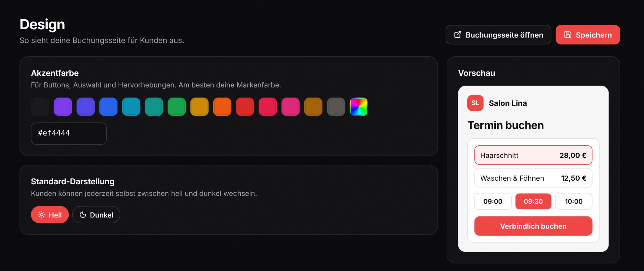Click the #ef4444 hex color field
Image resolution: width=644 pixels, height=271 pixels.
69,133
